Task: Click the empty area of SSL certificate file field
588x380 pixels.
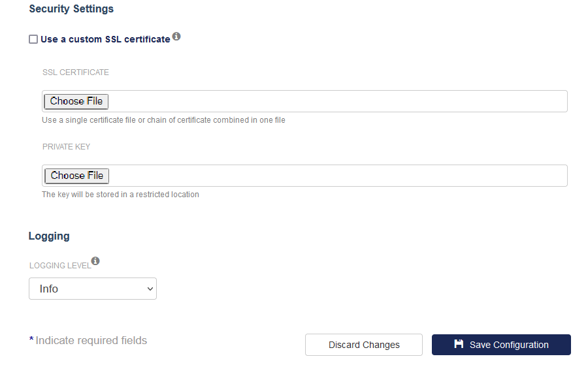Action: (x=338, y=101)
